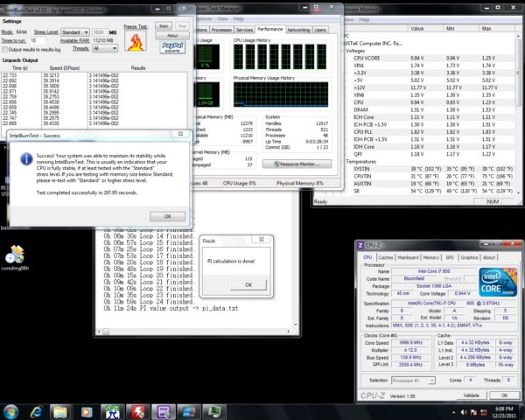Open the SPD tab in CPU-Z
The height and width of the screenshot is (420, 525).
tap(450, 257)
